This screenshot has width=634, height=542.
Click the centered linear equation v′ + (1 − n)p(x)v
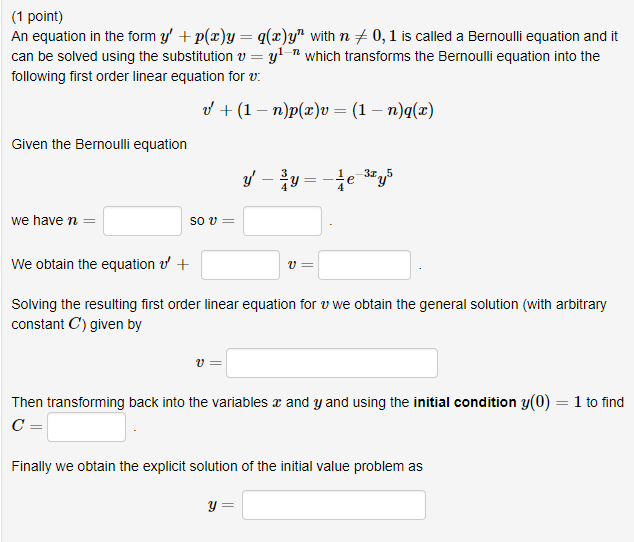[316, 109]
